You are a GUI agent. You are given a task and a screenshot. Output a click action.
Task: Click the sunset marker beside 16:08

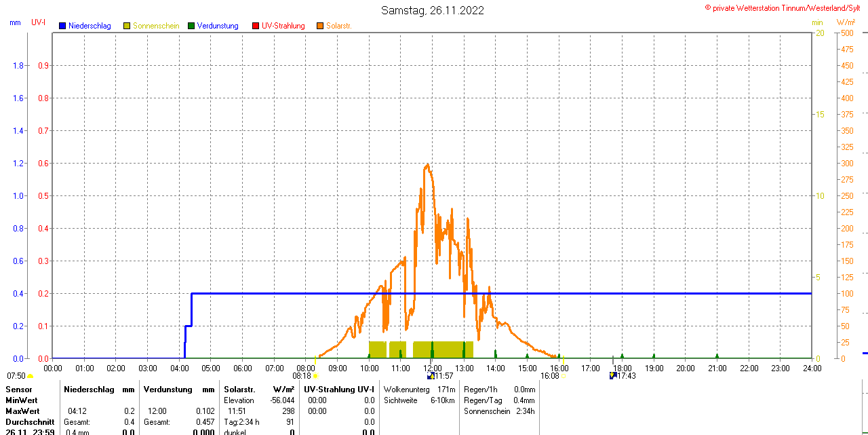[564, 376]
